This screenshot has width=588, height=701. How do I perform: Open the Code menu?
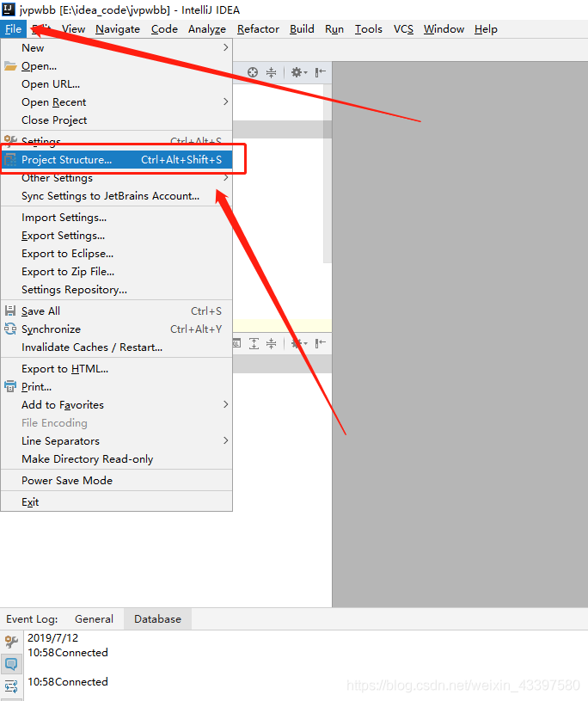coord(164,29)
